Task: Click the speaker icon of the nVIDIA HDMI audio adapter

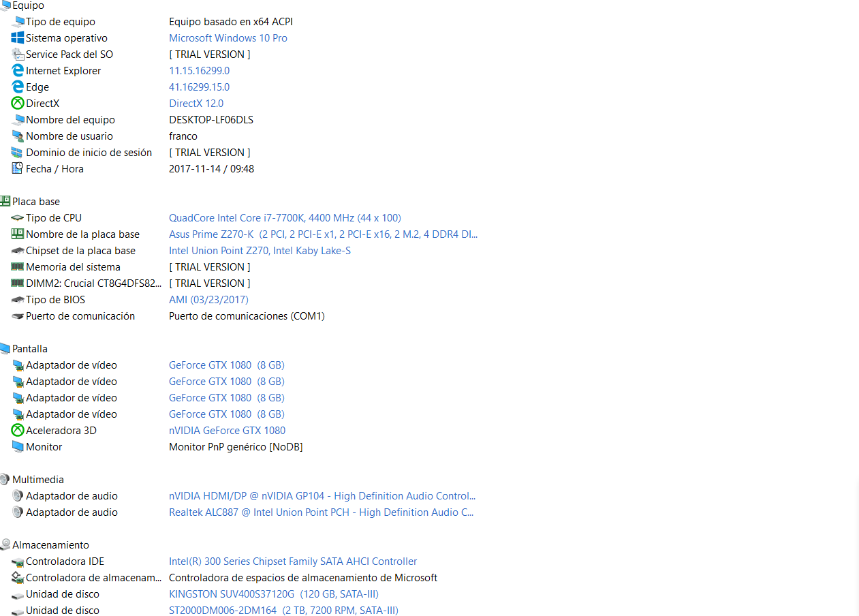Action: click(18, 496)
